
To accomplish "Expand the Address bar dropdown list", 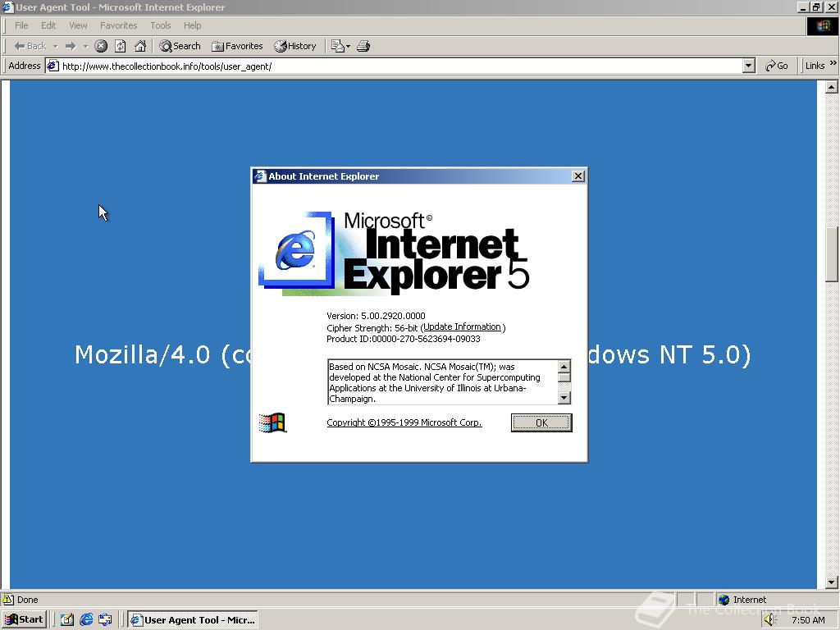I will pyautogui.click(x=749, y=66).
